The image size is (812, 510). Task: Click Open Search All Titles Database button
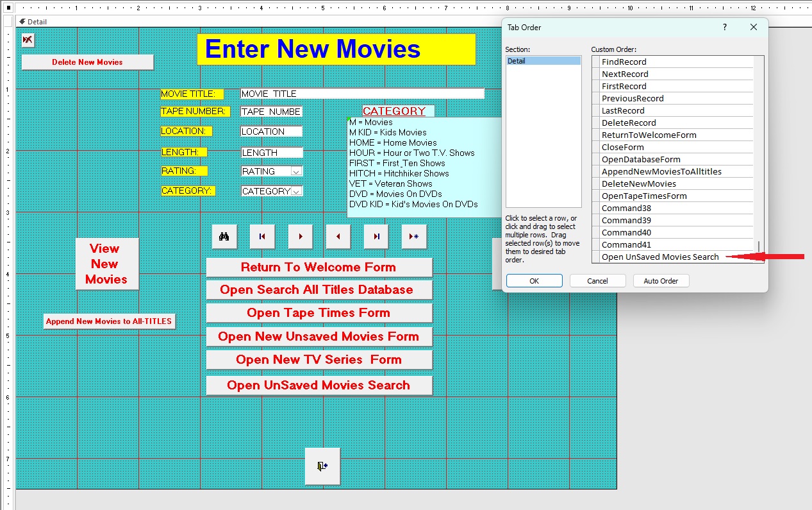pyautogui.click(x=319, y=290)
